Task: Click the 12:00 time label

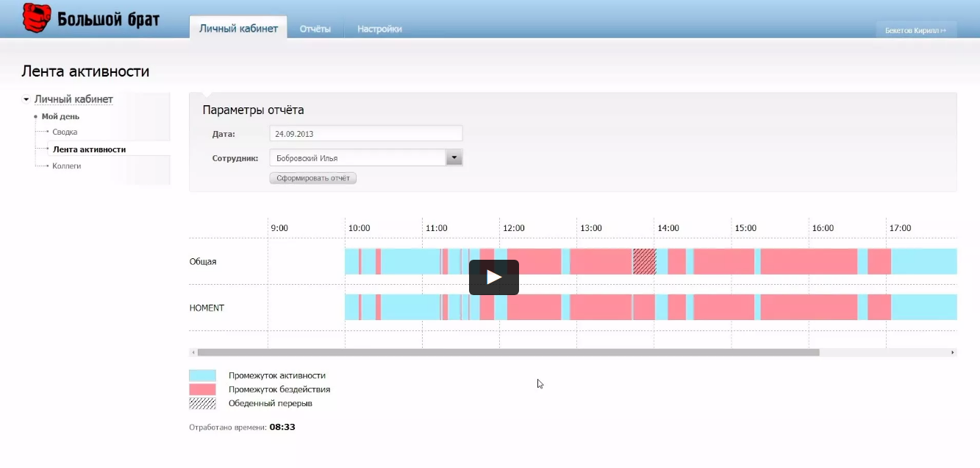Action: click(x=514, y=228)
